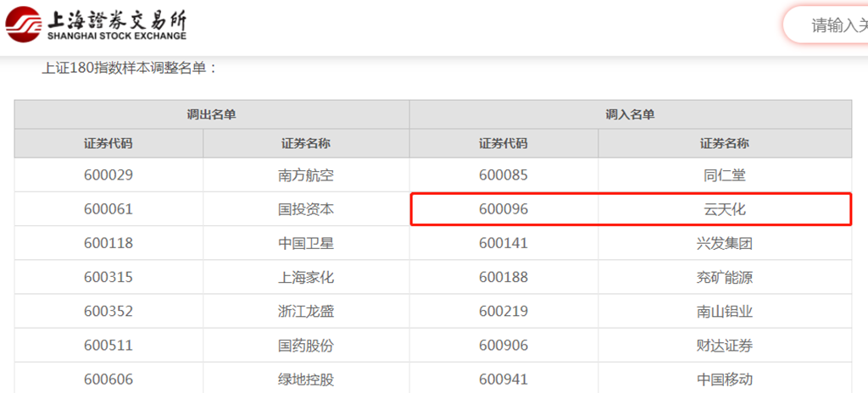Select stock code 600941 for 中国移动
This screenshot has height=393, width=868.
[503, 379]
